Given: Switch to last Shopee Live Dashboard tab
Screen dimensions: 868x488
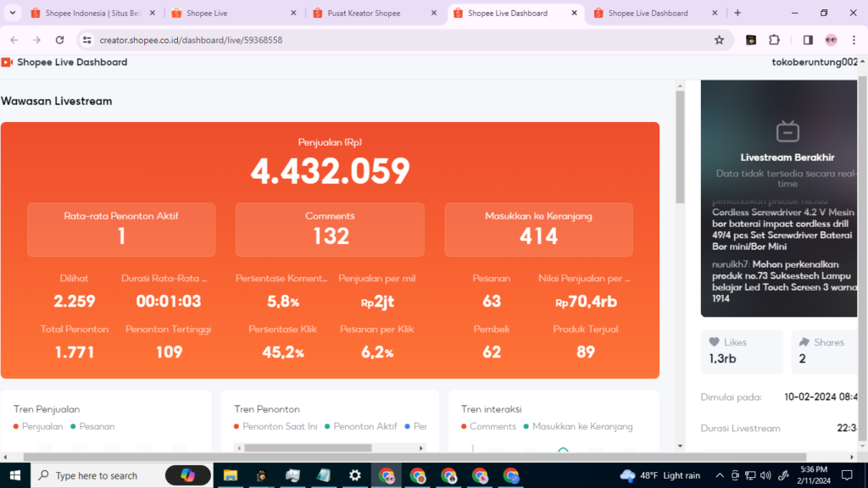Looking at the screenshot, I should [648, 13].
